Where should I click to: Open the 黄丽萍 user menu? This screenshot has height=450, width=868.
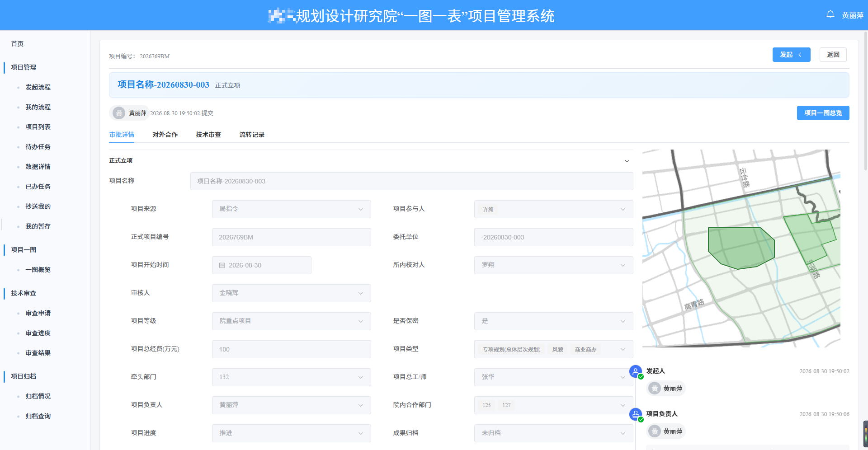click(x=853, y=15)
